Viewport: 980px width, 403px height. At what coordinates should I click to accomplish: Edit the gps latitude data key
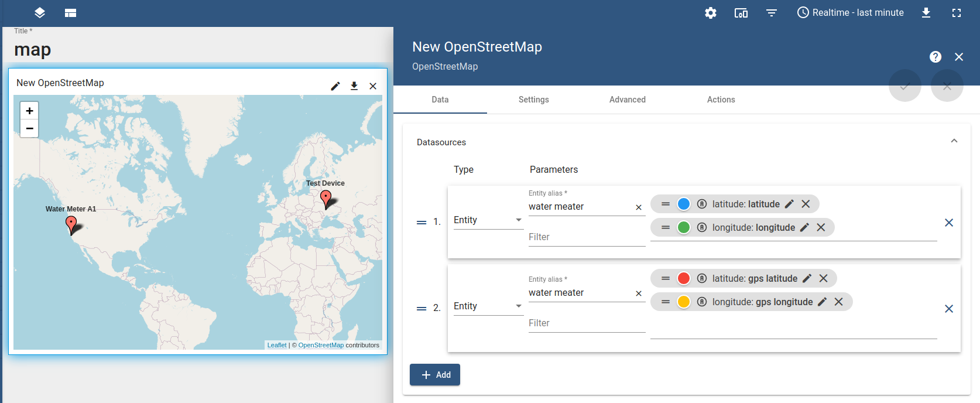click(807, 278)
